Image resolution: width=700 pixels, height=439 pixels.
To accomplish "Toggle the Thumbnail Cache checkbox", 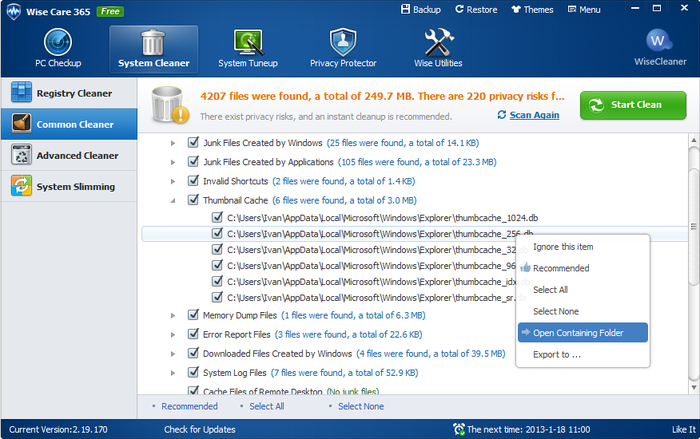I will coord(193,200).
